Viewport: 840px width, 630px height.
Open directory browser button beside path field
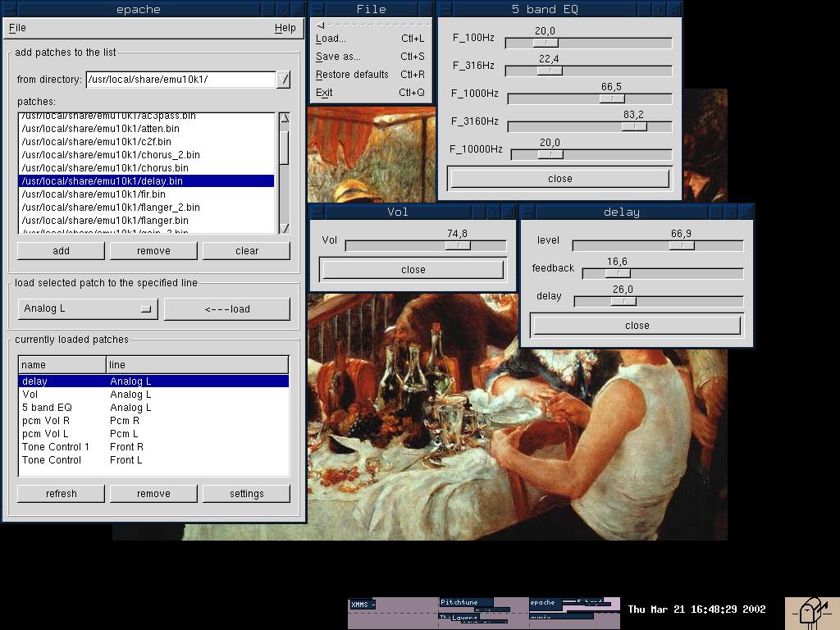pos(284,80)
